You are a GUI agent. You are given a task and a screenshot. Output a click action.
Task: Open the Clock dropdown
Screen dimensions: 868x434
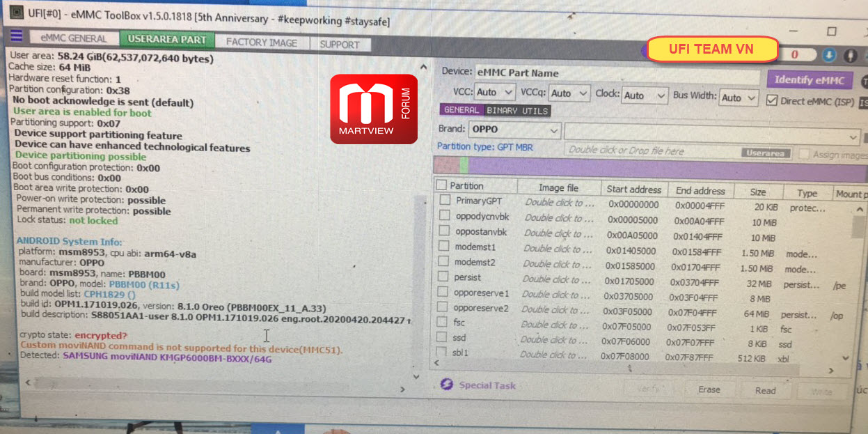point(645,95)
